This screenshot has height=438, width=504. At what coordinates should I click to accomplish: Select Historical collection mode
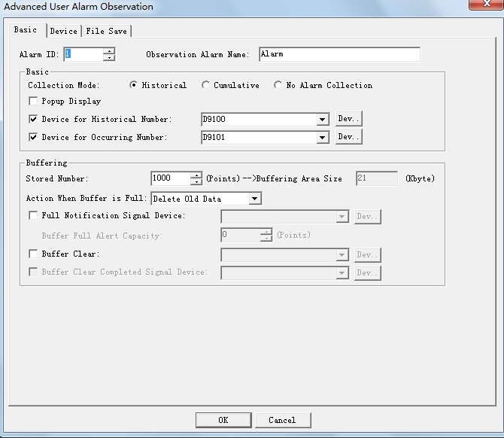(x=134, y=86)
